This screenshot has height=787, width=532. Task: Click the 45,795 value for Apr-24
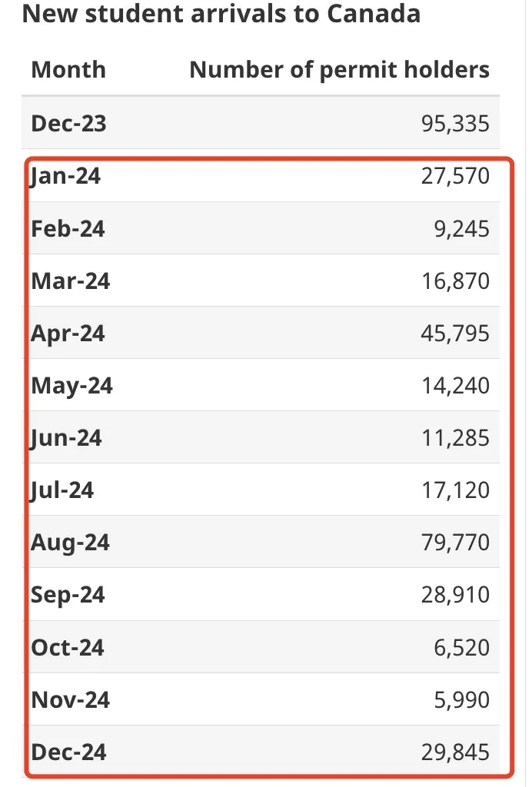455,334
